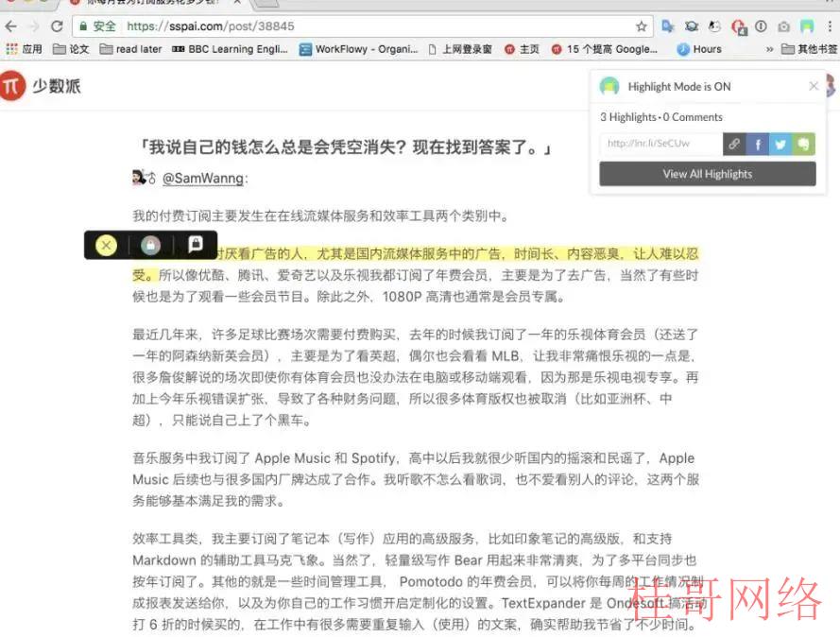
Task: Open the camera screenshot extension
Action: pyautogui.click(x=783, y=26)
